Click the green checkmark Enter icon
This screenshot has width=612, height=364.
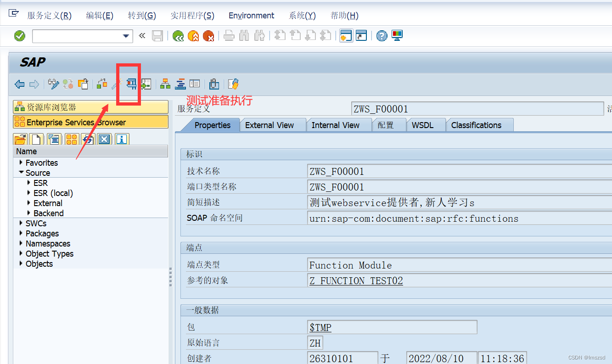[x=20, y=36]
